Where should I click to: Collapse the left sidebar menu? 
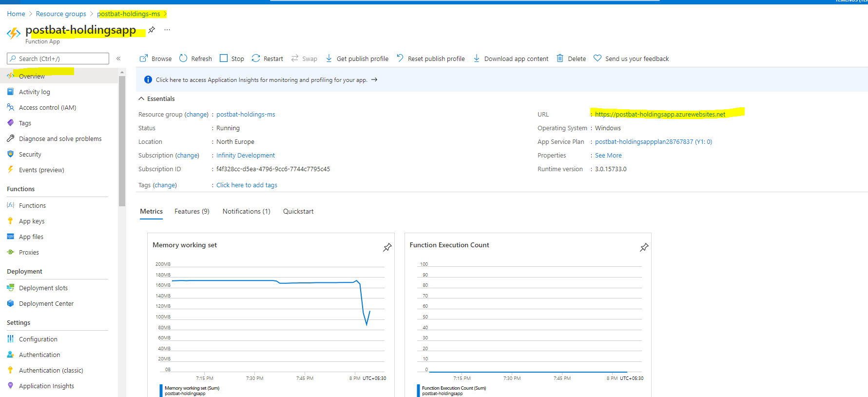tap(118, 59)
